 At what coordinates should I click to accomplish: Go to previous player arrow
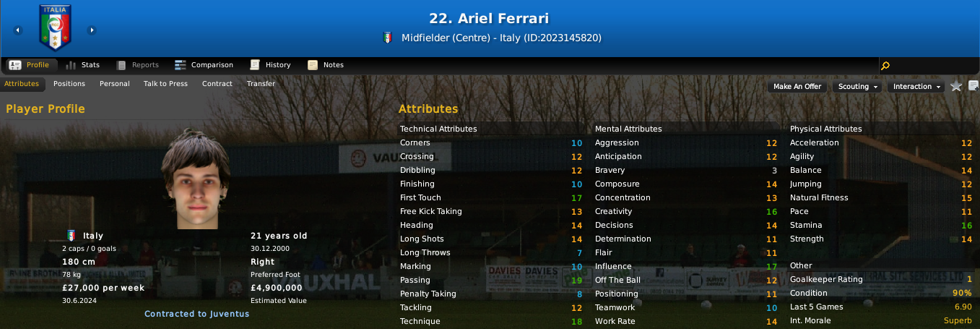point(18,30)
